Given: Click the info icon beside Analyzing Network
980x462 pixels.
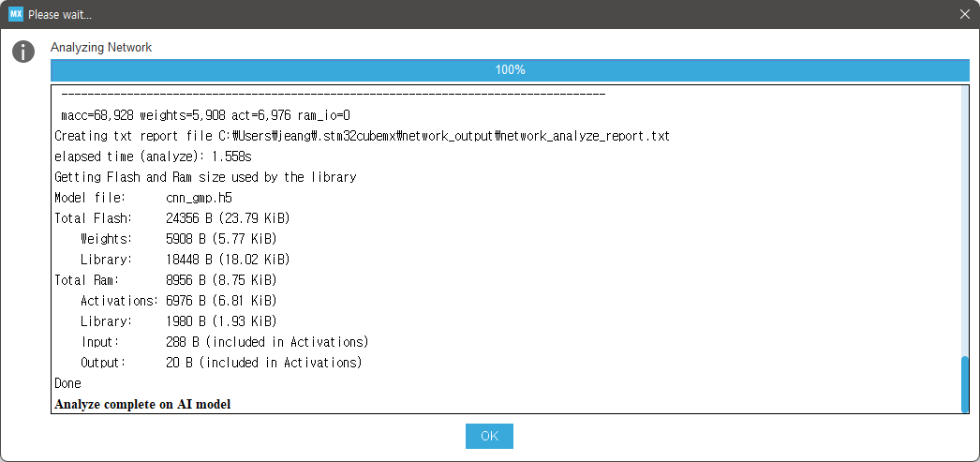Looking at the screenshot, I should [x=23, y=52].
